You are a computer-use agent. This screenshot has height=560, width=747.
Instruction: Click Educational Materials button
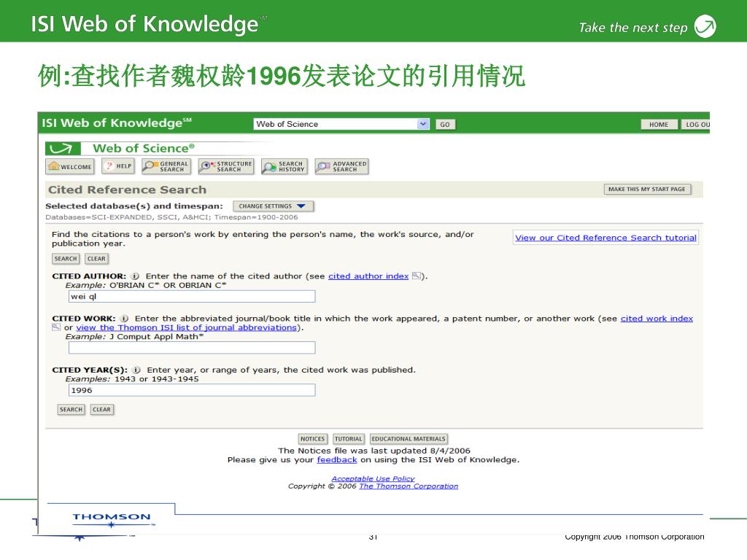point(409,439)
